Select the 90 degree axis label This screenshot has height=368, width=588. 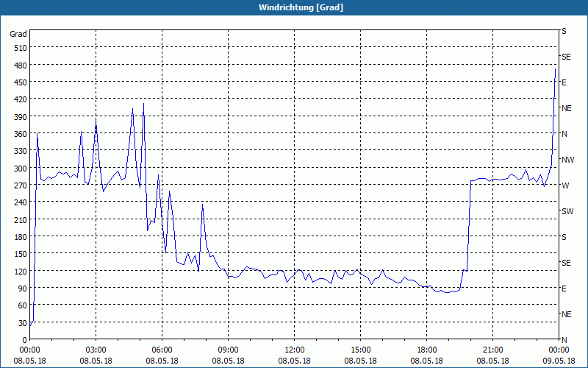pyautogui.click(x=23, y=289)
